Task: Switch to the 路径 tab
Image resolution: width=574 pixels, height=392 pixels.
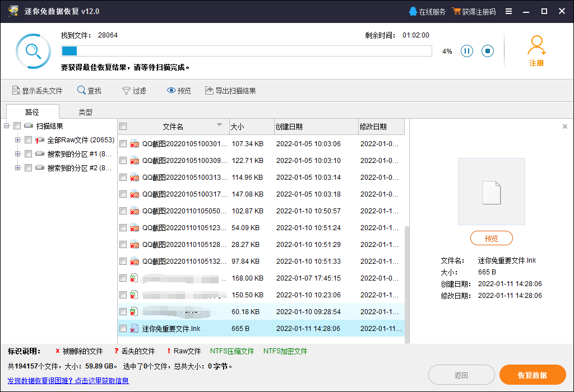Action: click(33, 111)
